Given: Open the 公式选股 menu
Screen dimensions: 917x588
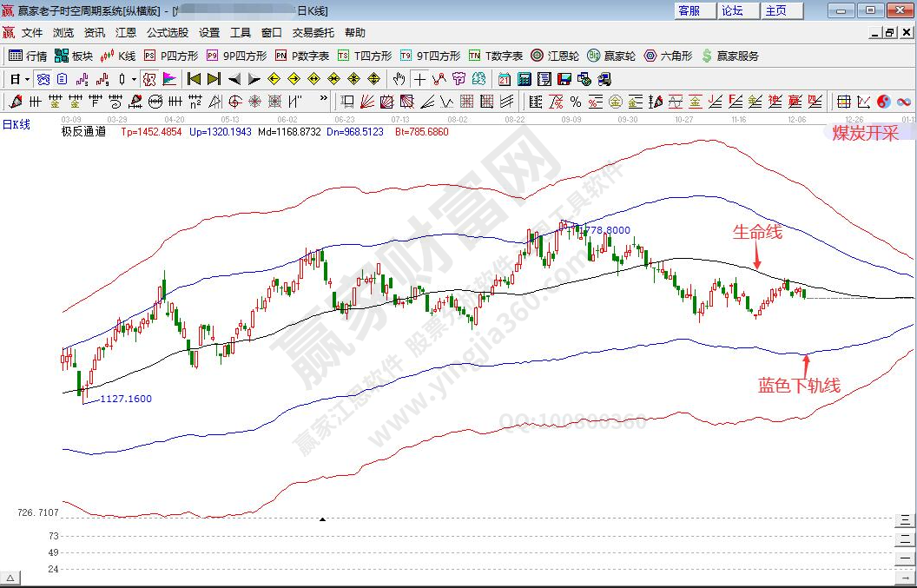Looking at the screenshot, I should point(167,33).
